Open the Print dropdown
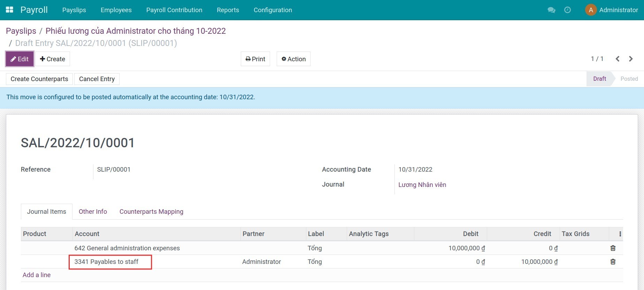This screenshot has width=644, height=290. pos(255,59)
